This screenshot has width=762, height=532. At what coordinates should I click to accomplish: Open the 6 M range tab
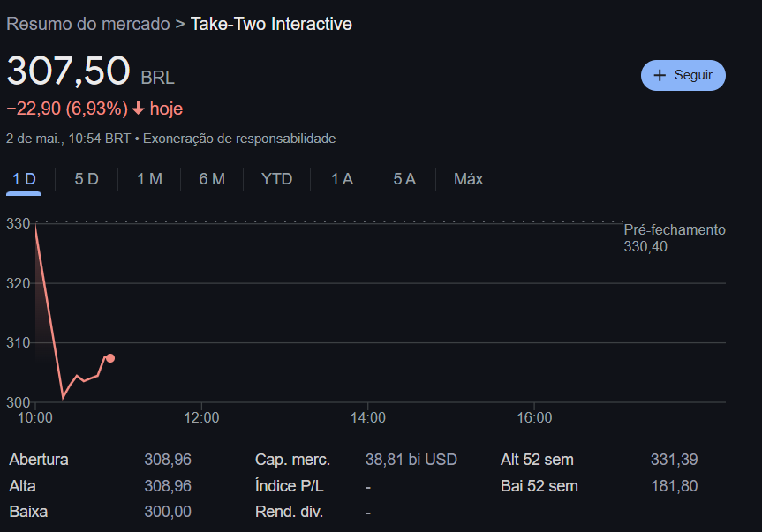point(212,179)
